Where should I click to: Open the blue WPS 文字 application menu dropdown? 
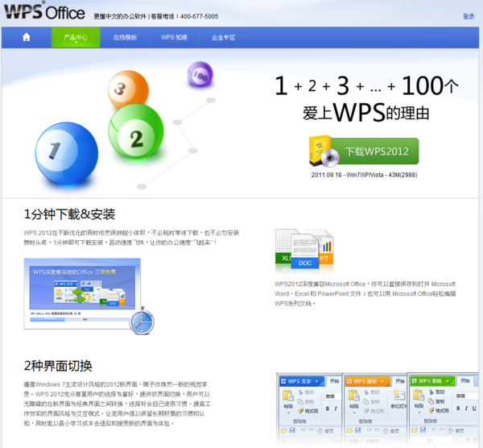(x=316, y=381)
